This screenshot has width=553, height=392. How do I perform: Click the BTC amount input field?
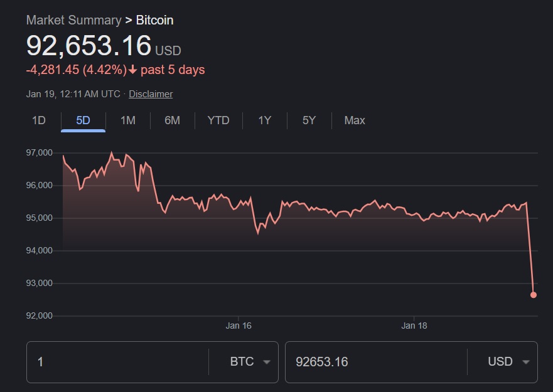118,362
